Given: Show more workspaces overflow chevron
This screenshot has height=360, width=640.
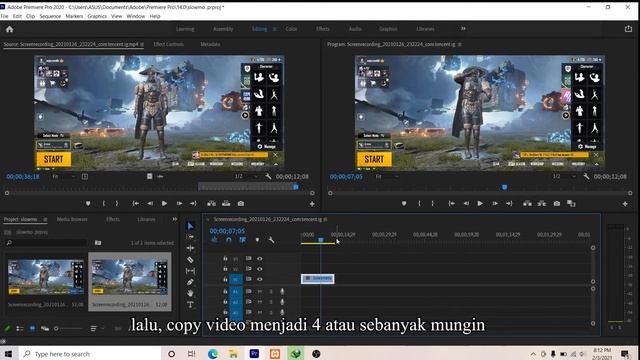Looking at the screenshot, I should click(x=463, y=29).
